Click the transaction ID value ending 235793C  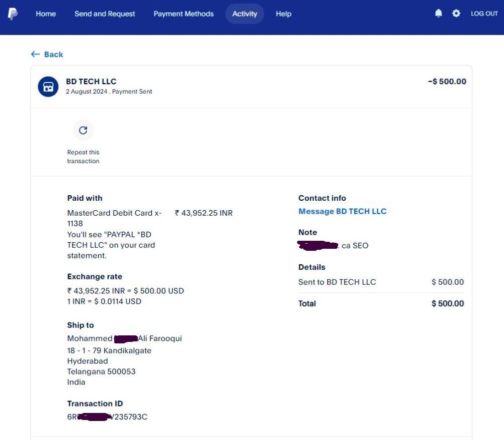coord(107,417)
